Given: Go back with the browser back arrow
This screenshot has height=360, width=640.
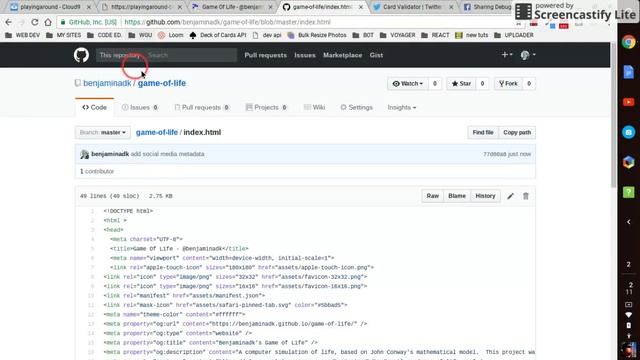Looking at the screenshot, I should pyautogui.click(x=9, y=22).
